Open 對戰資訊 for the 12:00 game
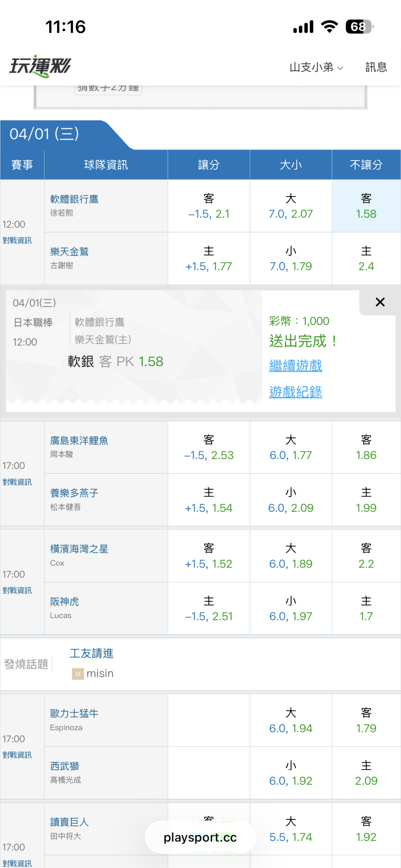 pos(17,241)
